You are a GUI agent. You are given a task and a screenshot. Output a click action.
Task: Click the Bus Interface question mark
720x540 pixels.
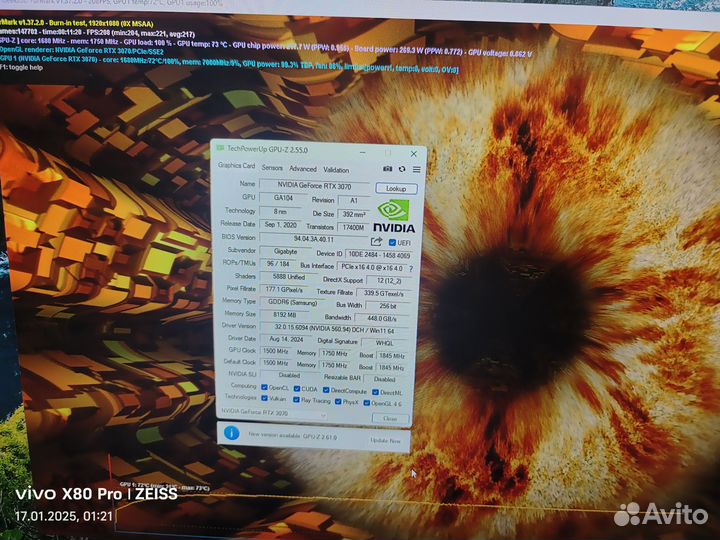[411, 269]
